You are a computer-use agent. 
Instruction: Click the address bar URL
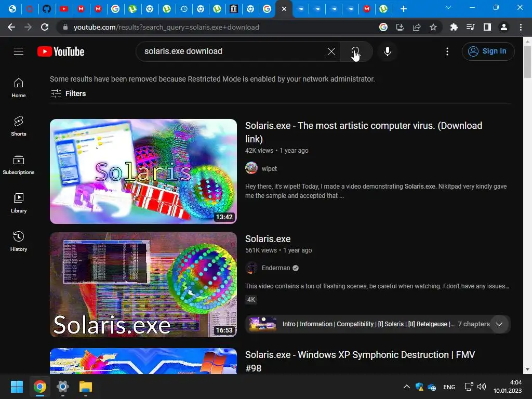pyautogui.click(x=166, y=27)
